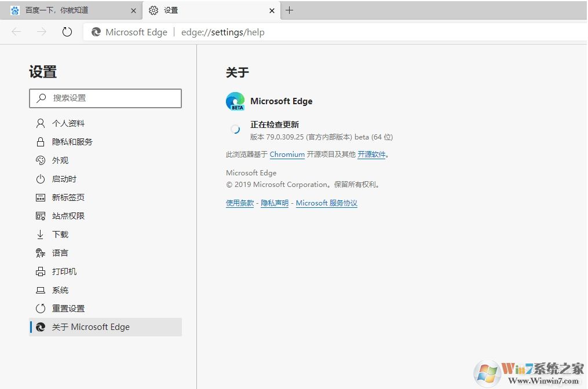
Task: Click the update checking progress spinner
Action: point(234,129)
